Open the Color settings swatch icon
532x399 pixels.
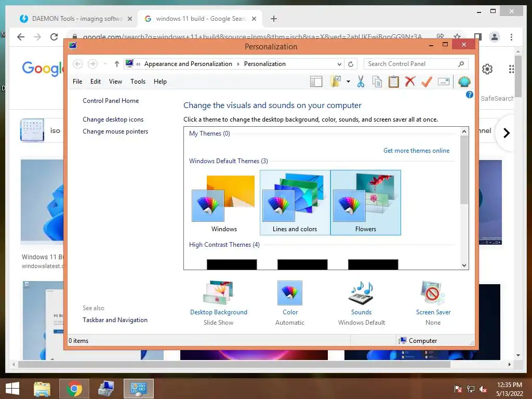click(290, 293)
